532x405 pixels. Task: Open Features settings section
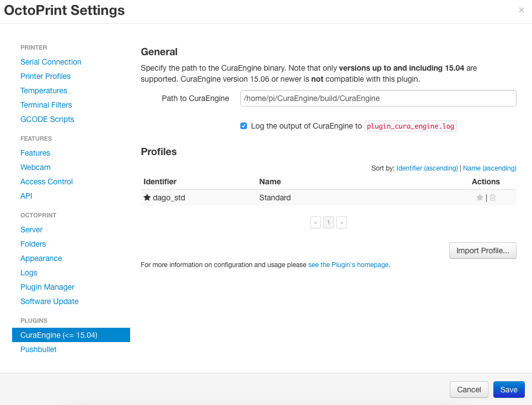tap(35, 153)
